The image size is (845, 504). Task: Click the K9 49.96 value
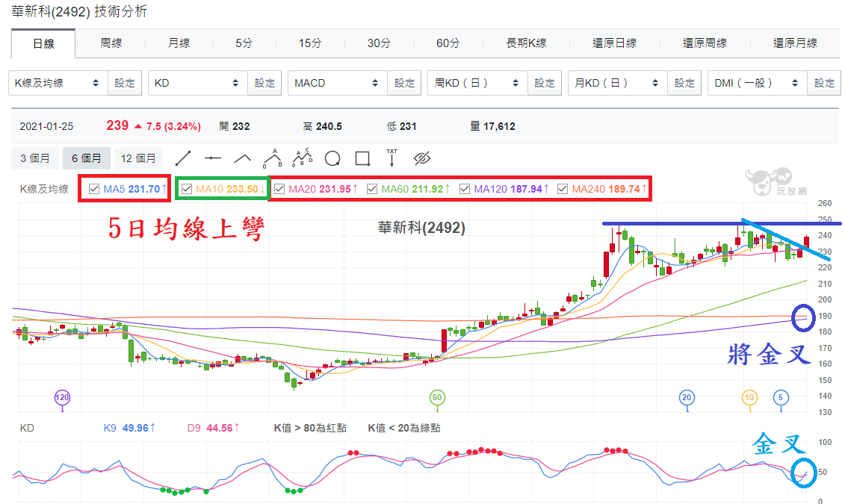coord(129,428)
